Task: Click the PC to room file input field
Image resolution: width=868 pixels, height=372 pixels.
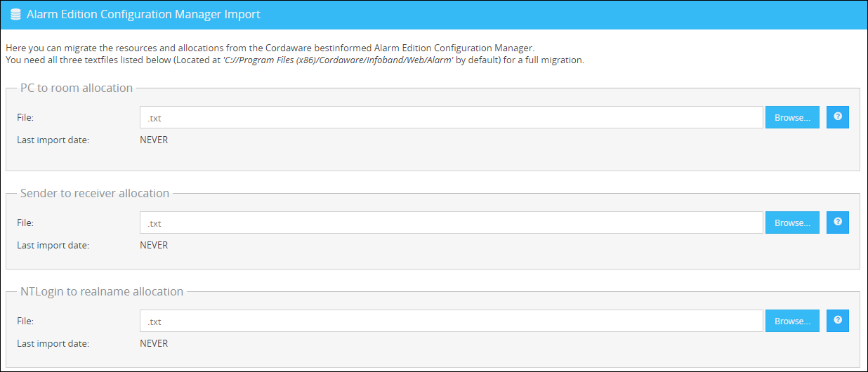Action: 451,118
